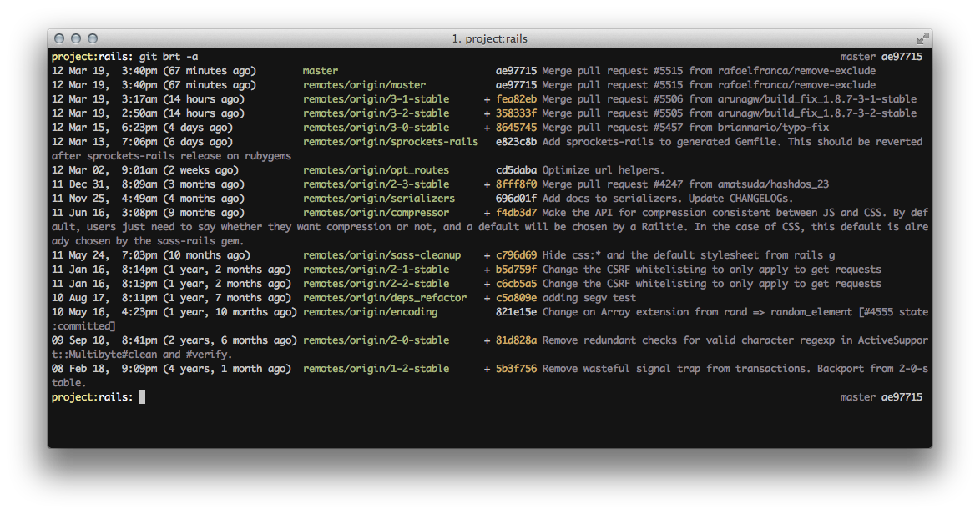The width and height of the screenshot is (980, 514).
Task: Click commit hash 'c6cb5a5'
Action: point(516,284)
